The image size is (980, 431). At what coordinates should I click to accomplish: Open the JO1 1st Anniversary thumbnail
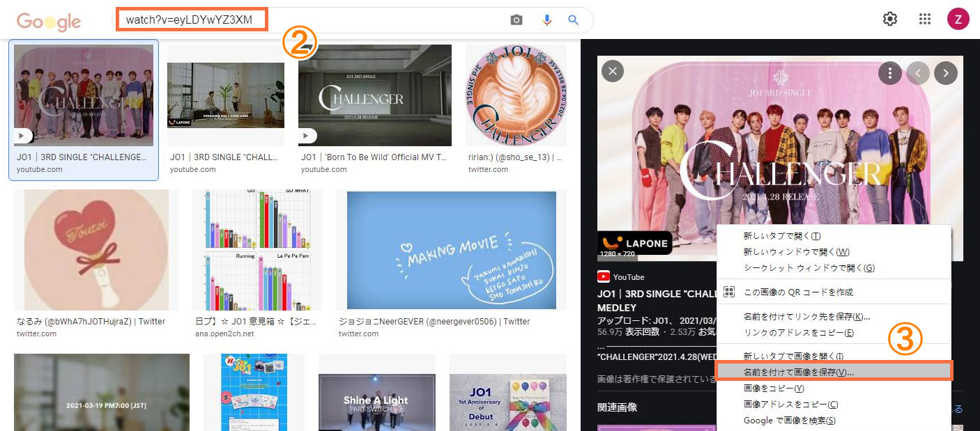(508, 402)
